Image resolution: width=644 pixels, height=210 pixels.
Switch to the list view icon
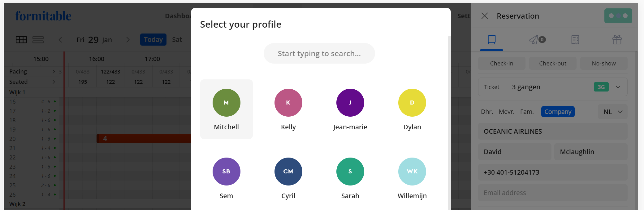click(x=38, y=40)
